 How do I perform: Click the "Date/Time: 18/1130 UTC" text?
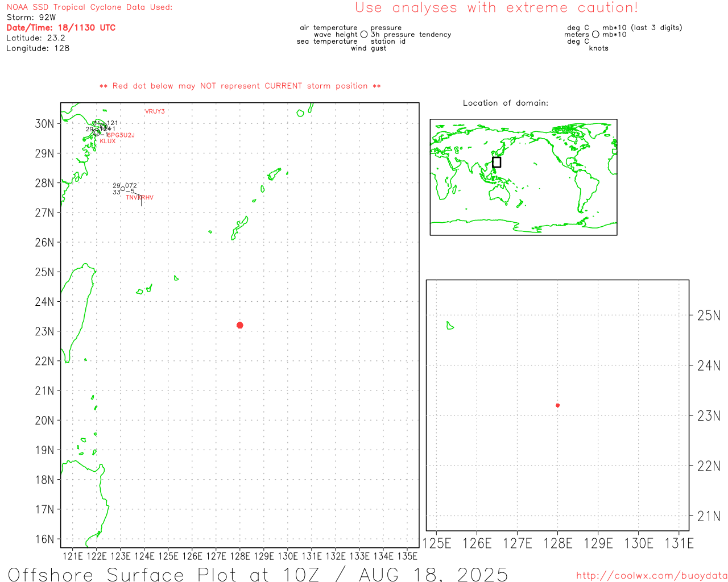click(61, 28)
